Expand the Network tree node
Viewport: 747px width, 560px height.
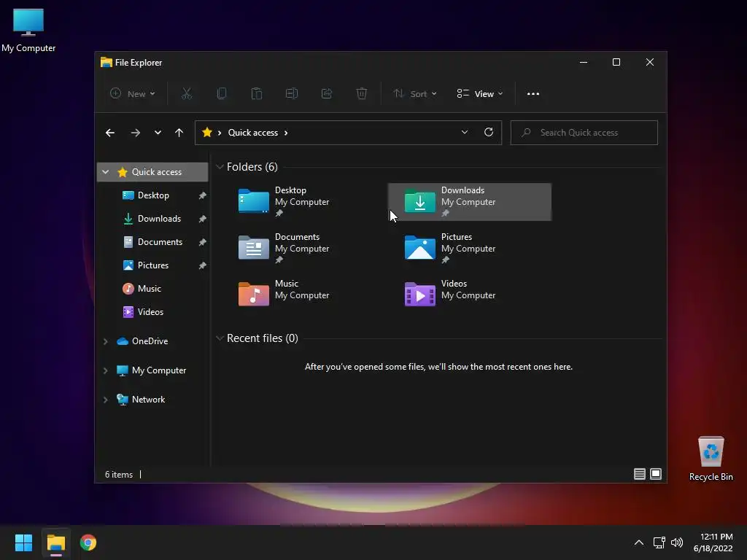click(x=106, y=400)
